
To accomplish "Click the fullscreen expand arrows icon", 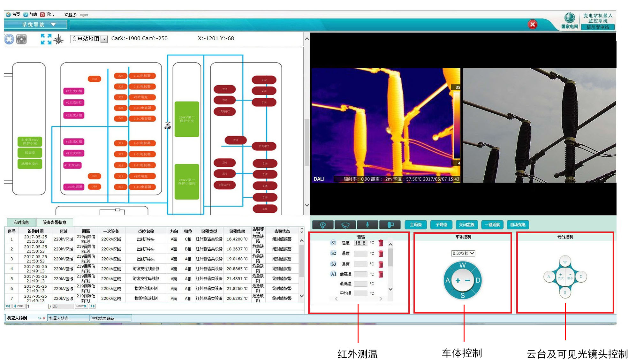I will pos(46,39).
